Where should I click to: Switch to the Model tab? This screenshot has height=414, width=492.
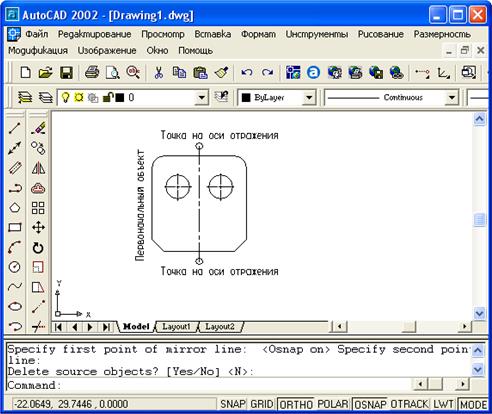(x=136, y=327)
